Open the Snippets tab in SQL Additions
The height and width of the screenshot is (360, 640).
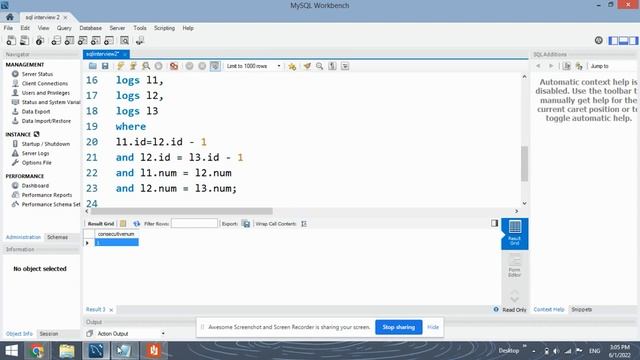[582, 309]
